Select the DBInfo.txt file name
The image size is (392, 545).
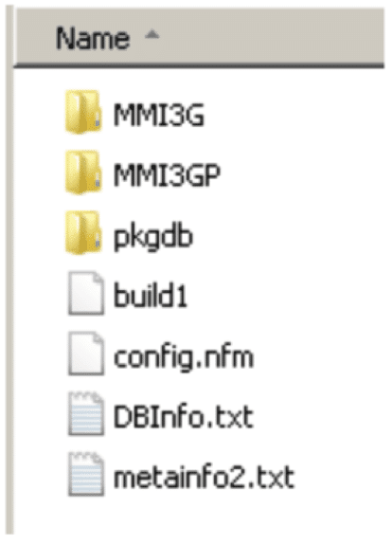coord(184,416)
